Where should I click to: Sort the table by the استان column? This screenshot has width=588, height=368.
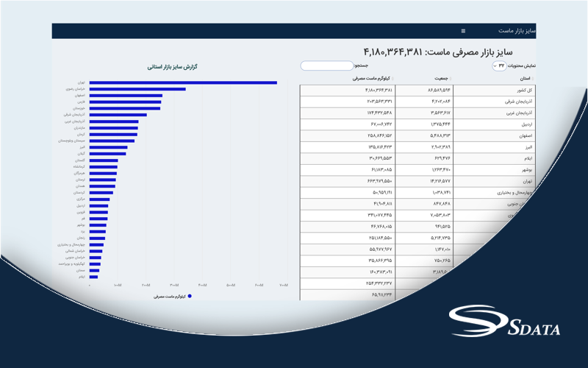point(525,77)
